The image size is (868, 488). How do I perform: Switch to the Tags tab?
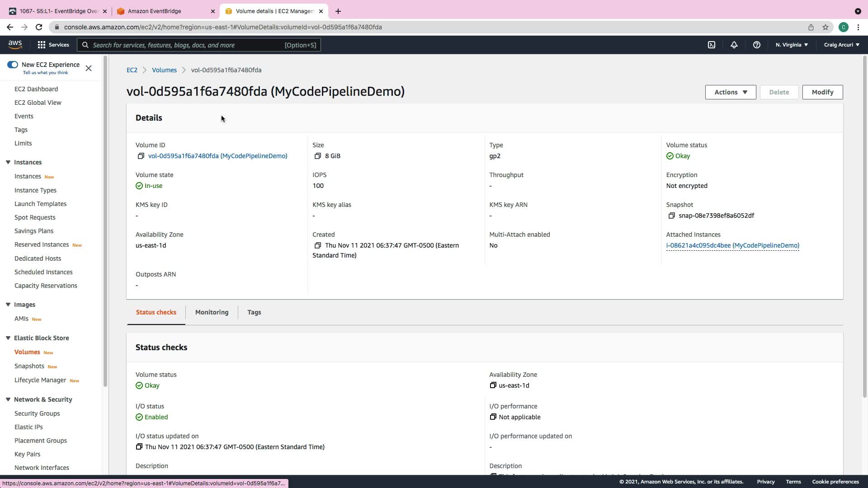click(x=254, y=312)
